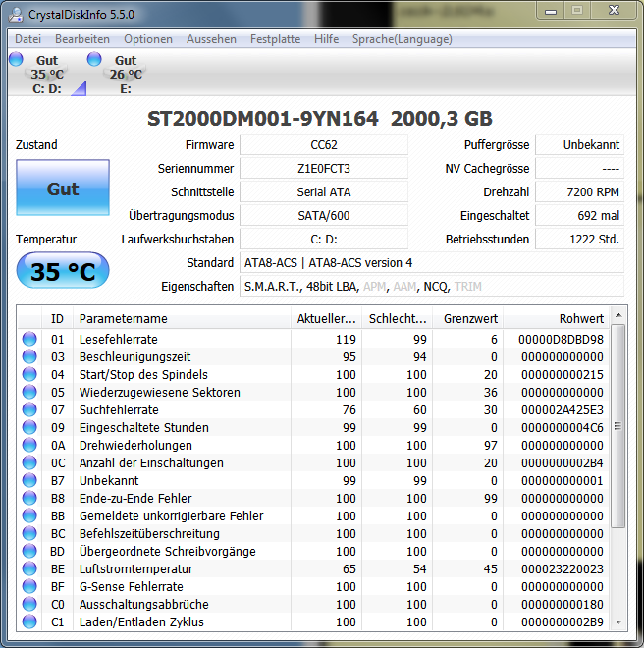Click status orb of Übergeordnete Schreibvorgänge row
Viewport: 644px width, 648px height.
click(29, 552)
